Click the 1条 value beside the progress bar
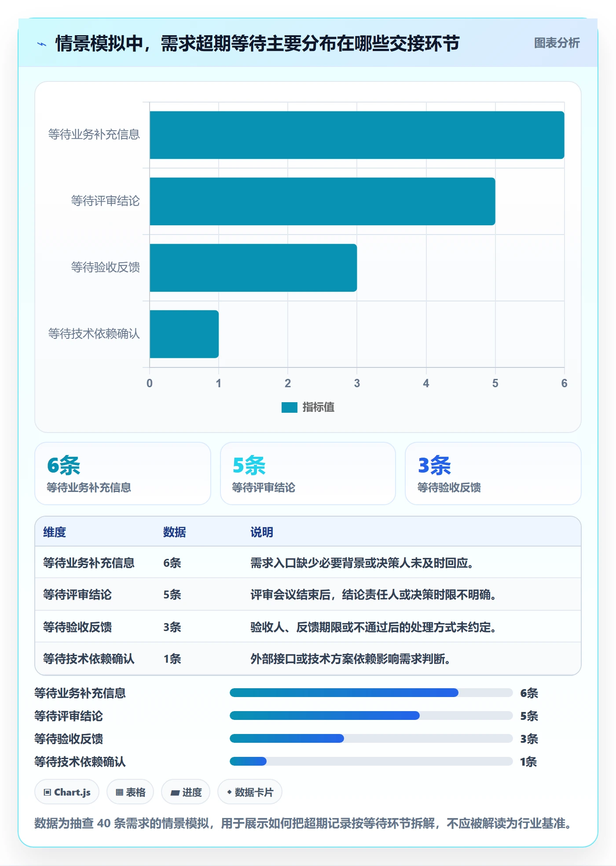Screen dimensions: 616x866 pyautogui.click(x=528, y=761)
